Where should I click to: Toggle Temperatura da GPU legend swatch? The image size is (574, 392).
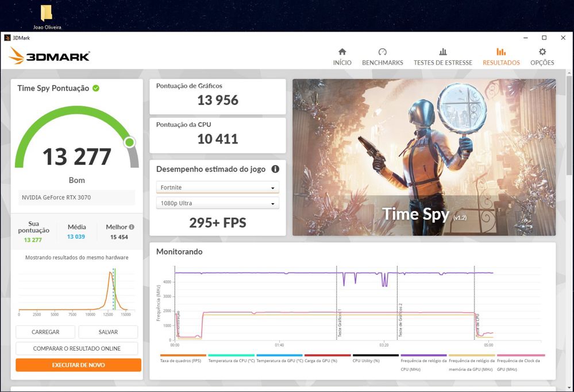[280, 355]
